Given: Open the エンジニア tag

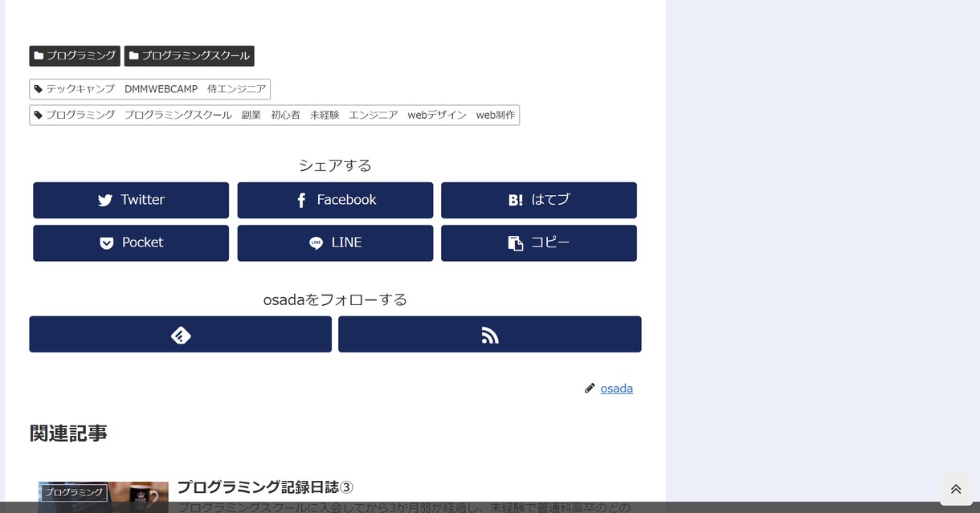Looking at the screenshot, I should click(x=374, y=115).
